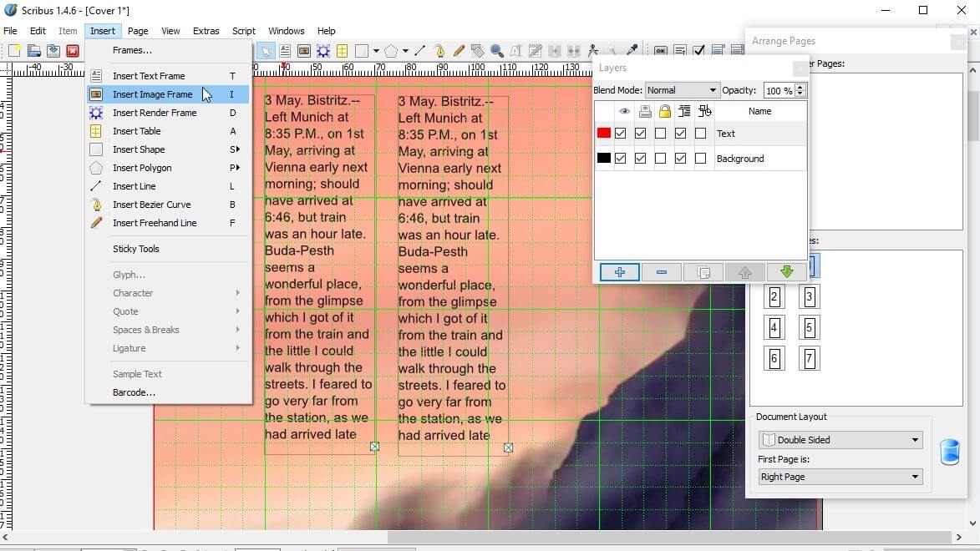Image resolution: width=980 pixels, height=551 pixels.
Task: Delete layer with minus button
Action: click(661, 272)
